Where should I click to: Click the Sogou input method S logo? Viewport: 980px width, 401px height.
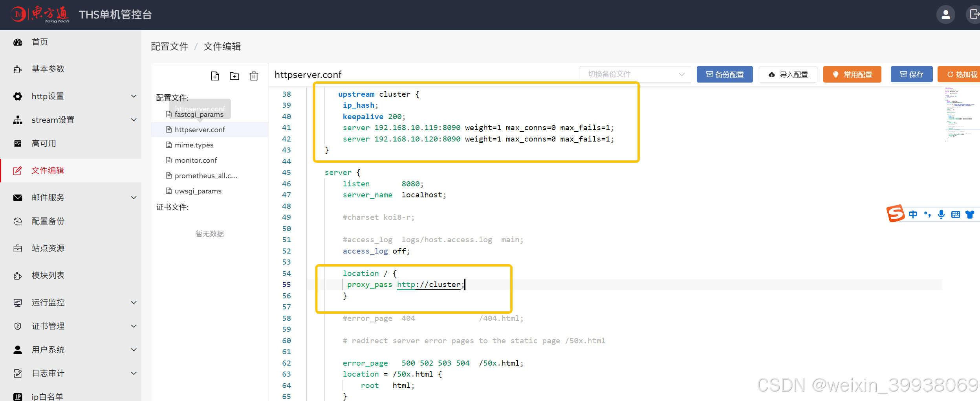click(896, 213)
